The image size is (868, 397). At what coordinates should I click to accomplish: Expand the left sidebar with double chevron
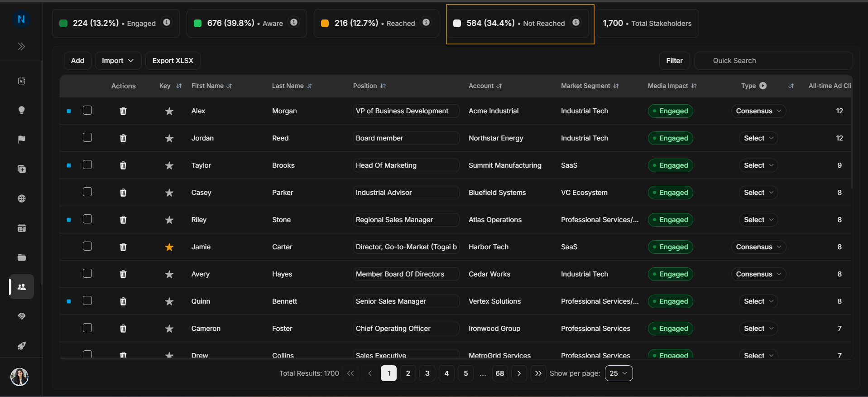[x=21, y=47]
